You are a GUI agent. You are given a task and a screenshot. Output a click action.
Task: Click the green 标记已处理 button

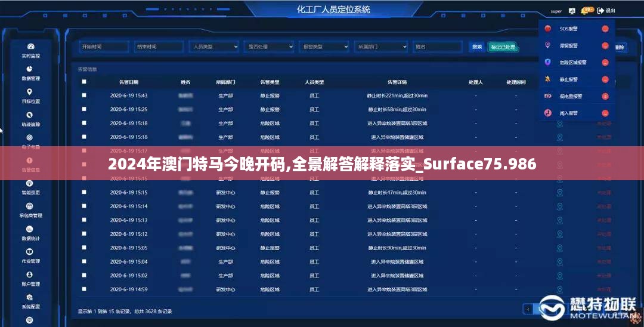tap(503, 47)
